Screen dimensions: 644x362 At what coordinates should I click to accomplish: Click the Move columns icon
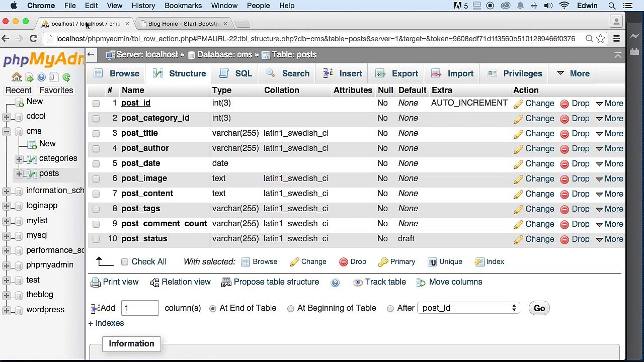421,282
